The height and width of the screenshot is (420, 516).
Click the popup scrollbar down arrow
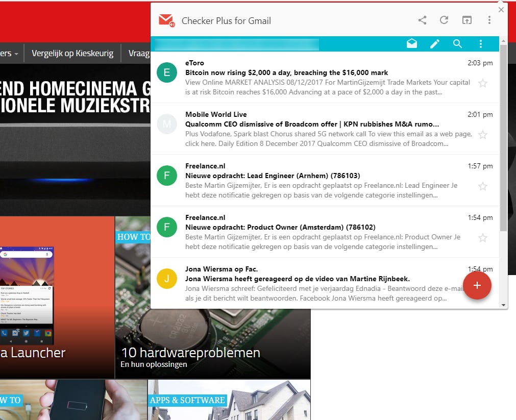(503, 305)
